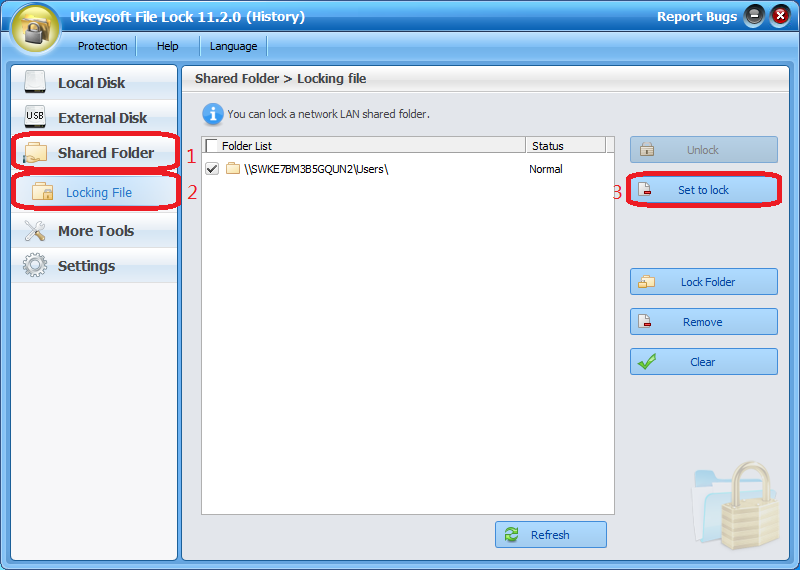The height and width of the screenshot is (570, 800).
Task: Open the Help menu
Action: pyautogui.click(x=167, y=46)
